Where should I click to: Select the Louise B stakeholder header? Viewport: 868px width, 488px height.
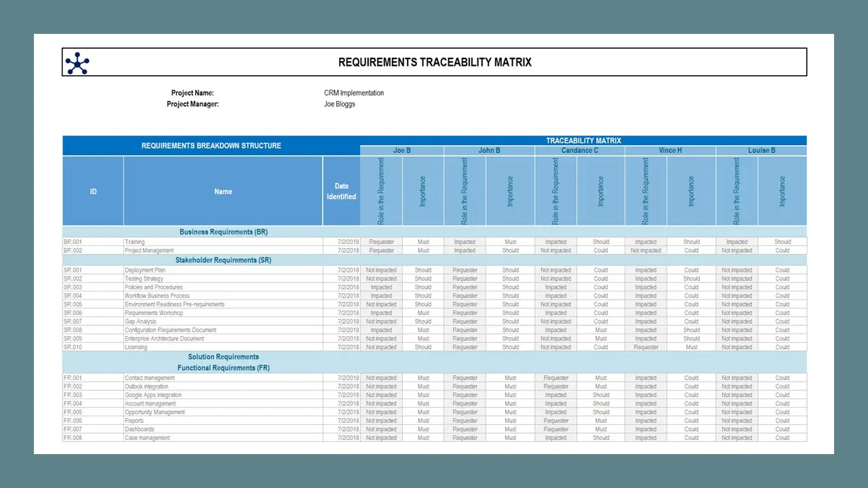click(762, 150)
